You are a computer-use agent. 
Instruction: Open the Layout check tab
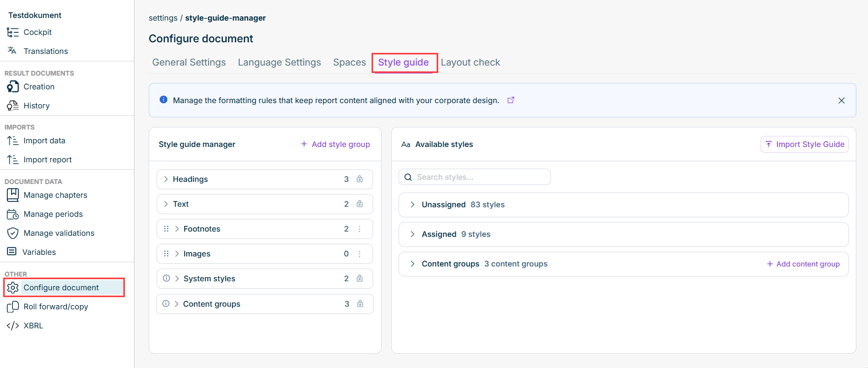(x=471, y=62)
